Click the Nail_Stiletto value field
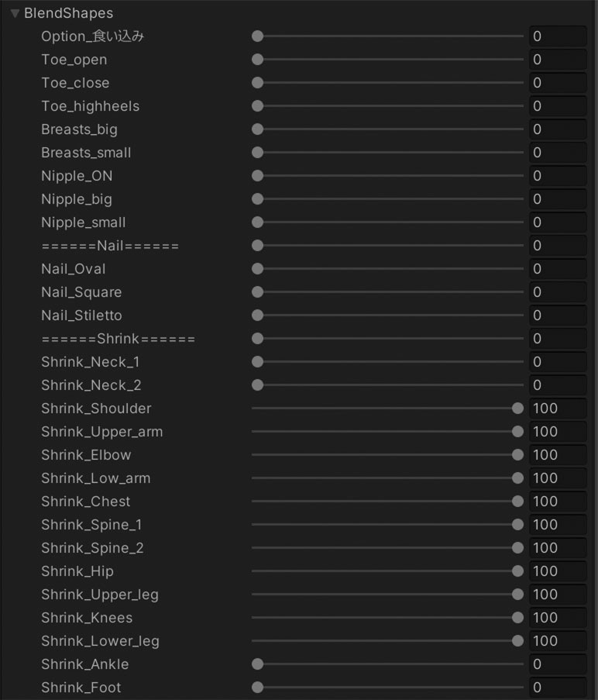 pos(557,316)
